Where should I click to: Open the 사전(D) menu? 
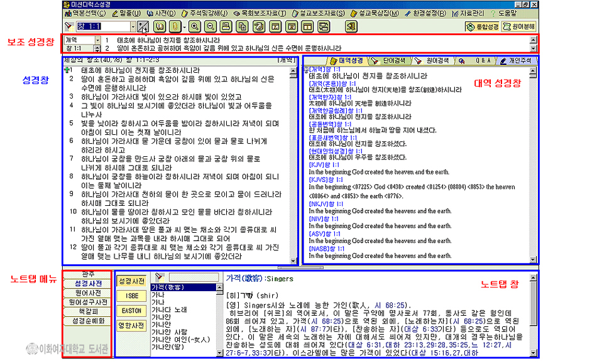tap(162, 13)
